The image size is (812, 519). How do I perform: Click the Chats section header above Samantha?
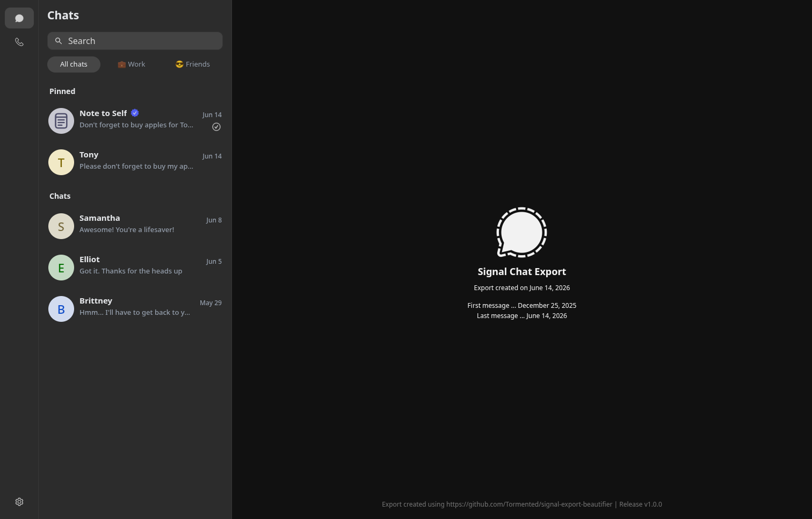click(60, 196)
